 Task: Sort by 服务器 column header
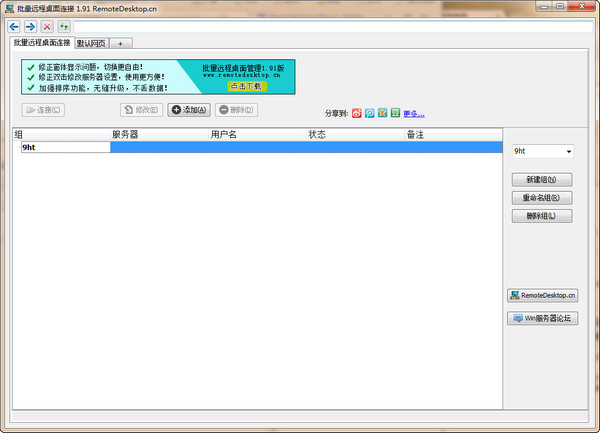coord(159,135)
